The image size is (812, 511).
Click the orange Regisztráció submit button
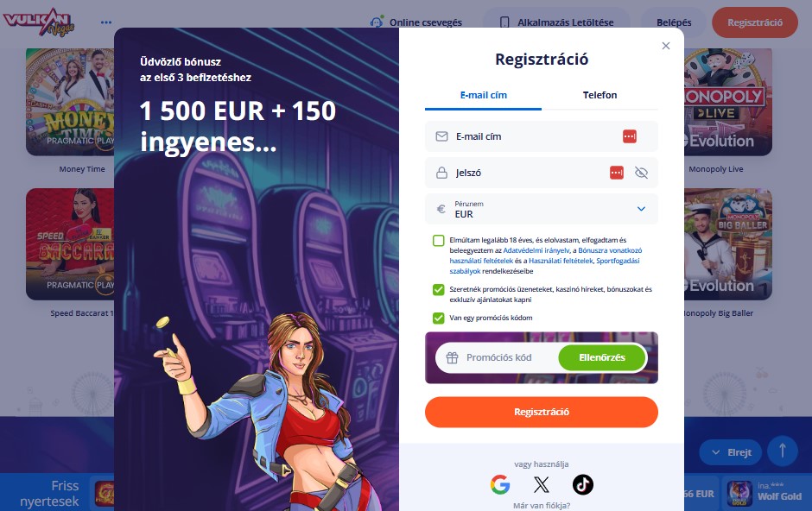[541, 413]
